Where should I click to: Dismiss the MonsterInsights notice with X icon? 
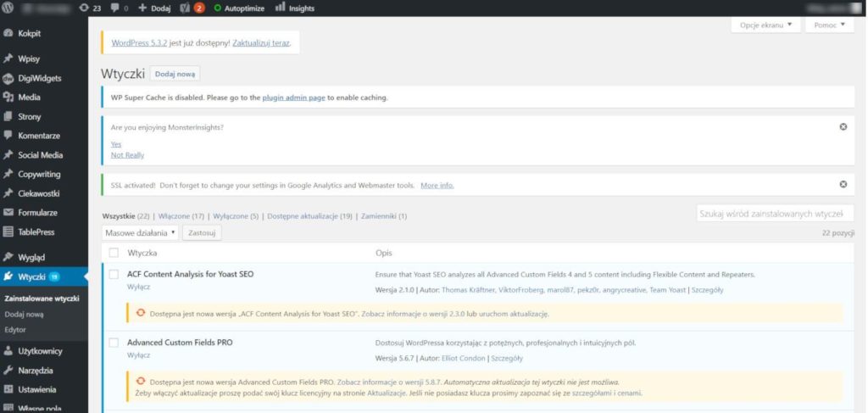[x=843, y=126]
